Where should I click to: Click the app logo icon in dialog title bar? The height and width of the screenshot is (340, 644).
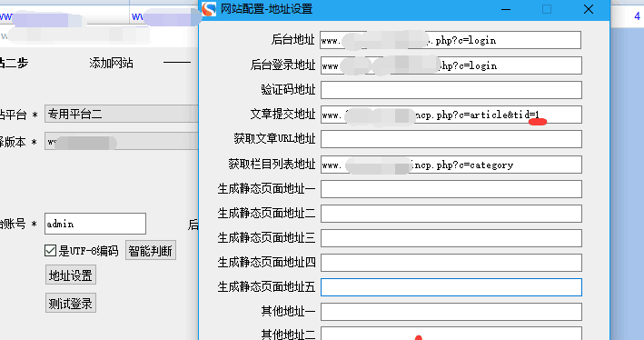pos(209,9)
